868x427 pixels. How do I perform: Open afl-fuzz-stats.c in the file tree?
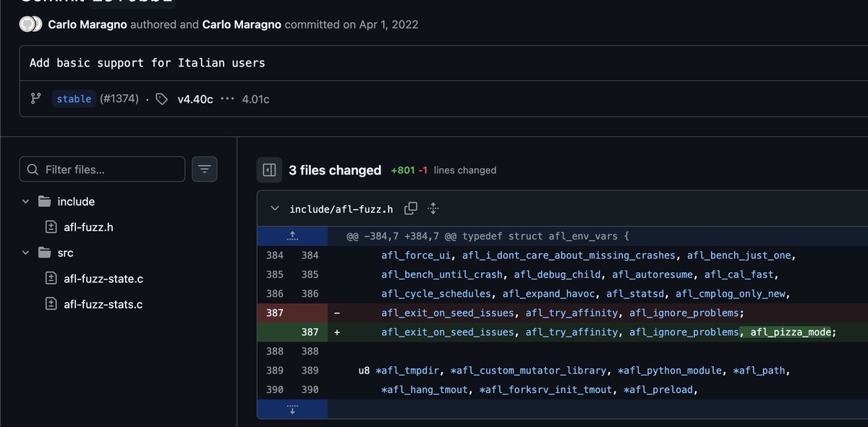103,304
